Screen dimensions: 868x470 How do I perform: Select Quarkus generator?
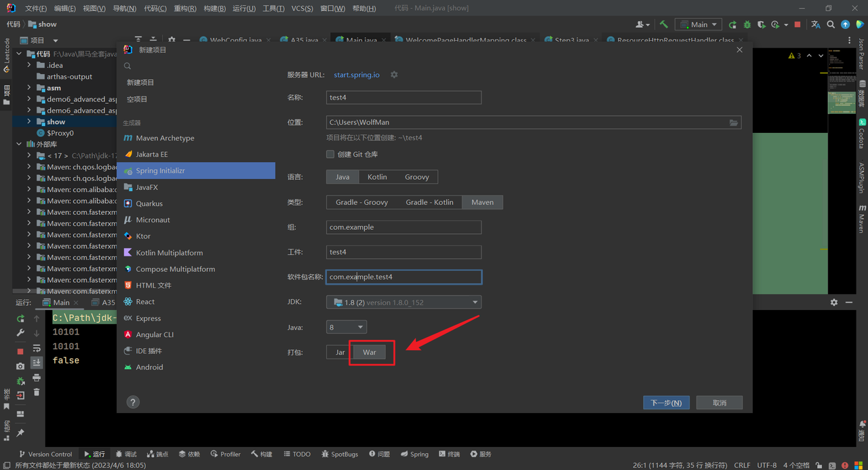coord(196,203)
